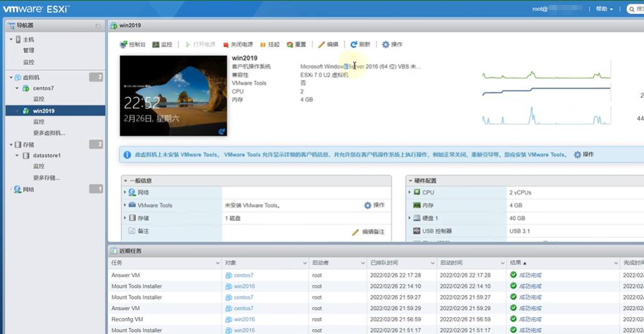
Task: Expand the CPU hardware configuration row
Action: pyautogui.click(x=409, y=192)
